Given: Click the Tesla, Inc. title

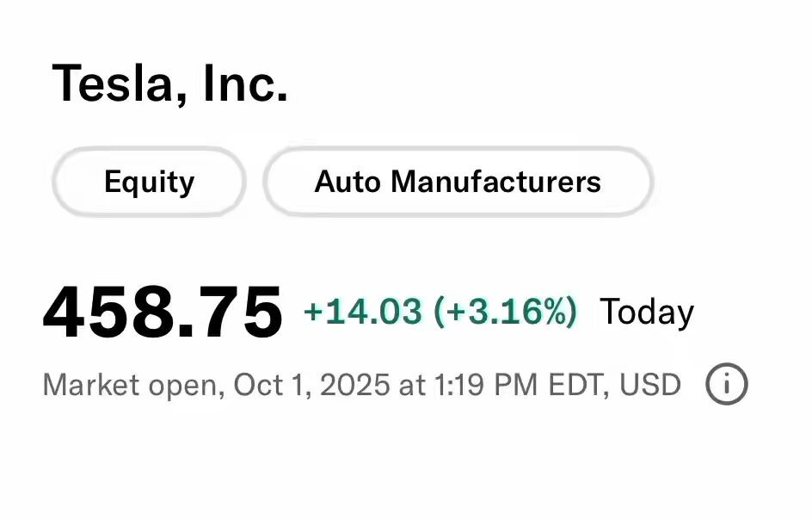Looking at the screenshot, I should pyautogui.click(x=170, y=84).
